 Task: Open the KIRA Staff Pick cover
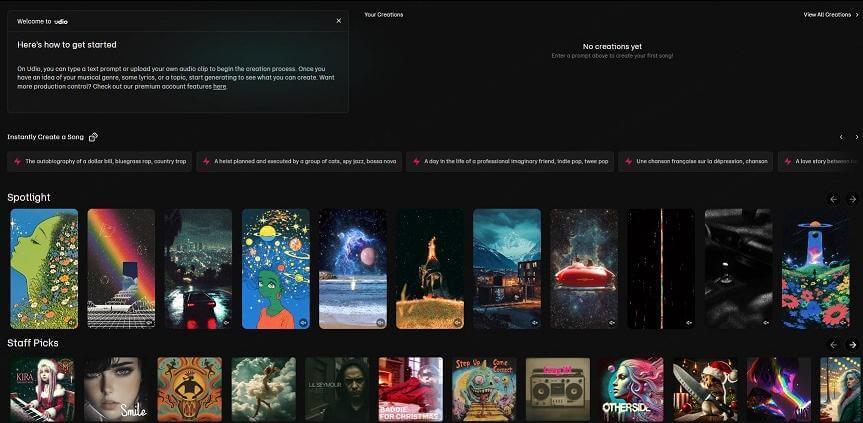42,389
